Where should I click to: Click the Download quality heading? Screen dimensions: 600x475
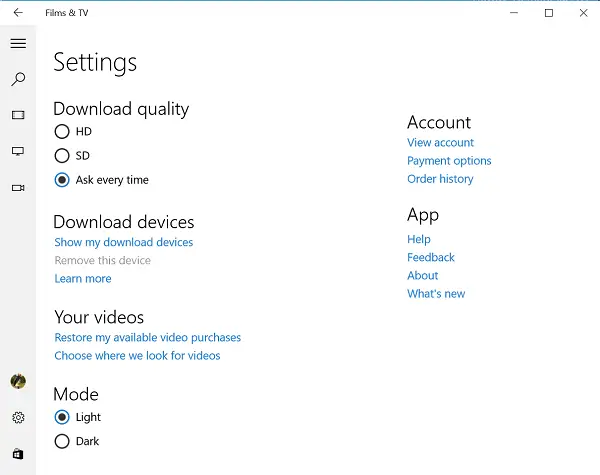[121, 109]
